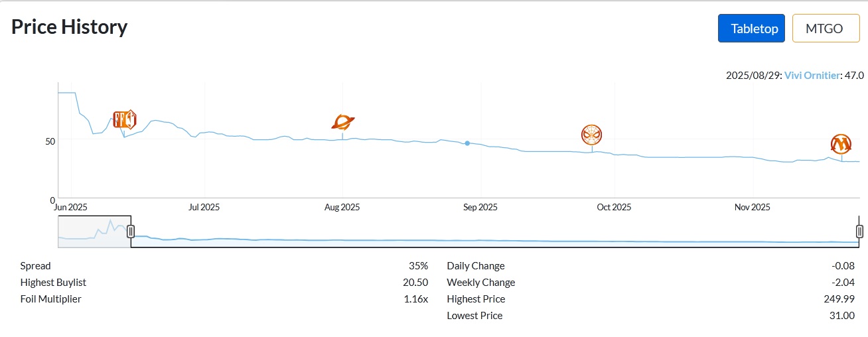Click the Spread statistic label
The image size is (868, 337).
(x=35, y=266)
